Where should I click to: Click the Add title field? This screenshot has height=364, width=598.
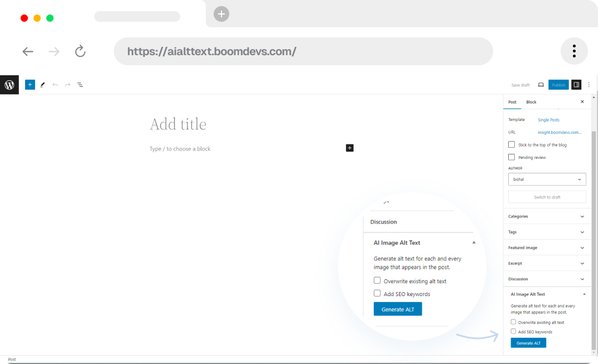click(x=178, y=124)
